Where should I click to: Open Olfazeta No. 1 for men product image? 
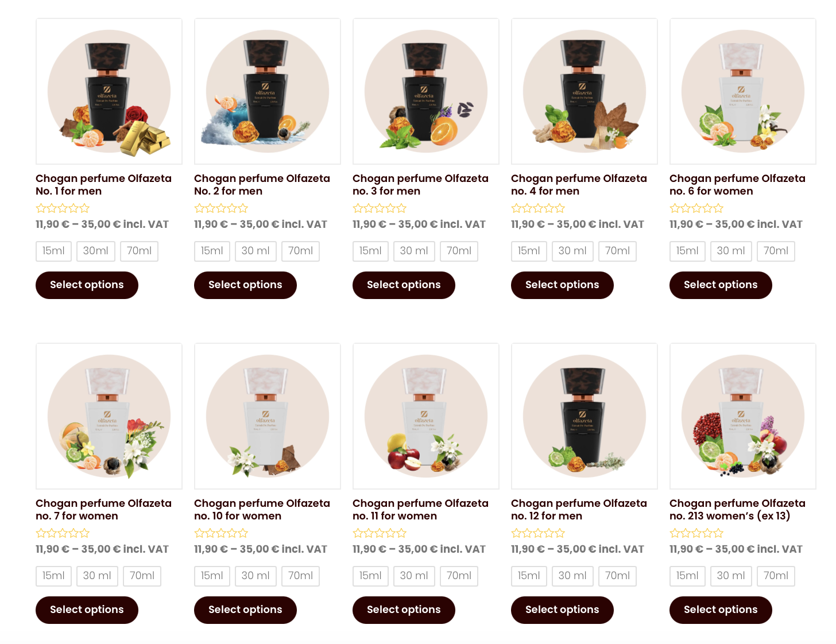coord(109,91)
